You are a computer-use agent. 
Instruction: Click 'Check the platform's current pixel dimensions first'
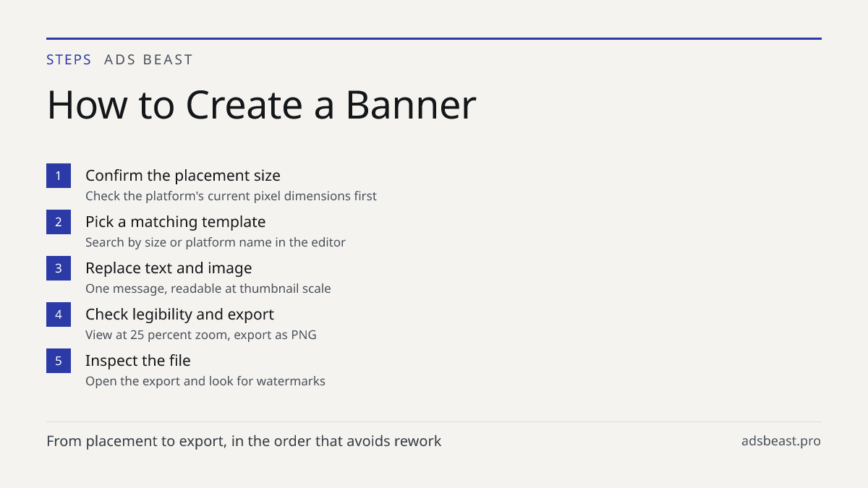pos(231,196)
